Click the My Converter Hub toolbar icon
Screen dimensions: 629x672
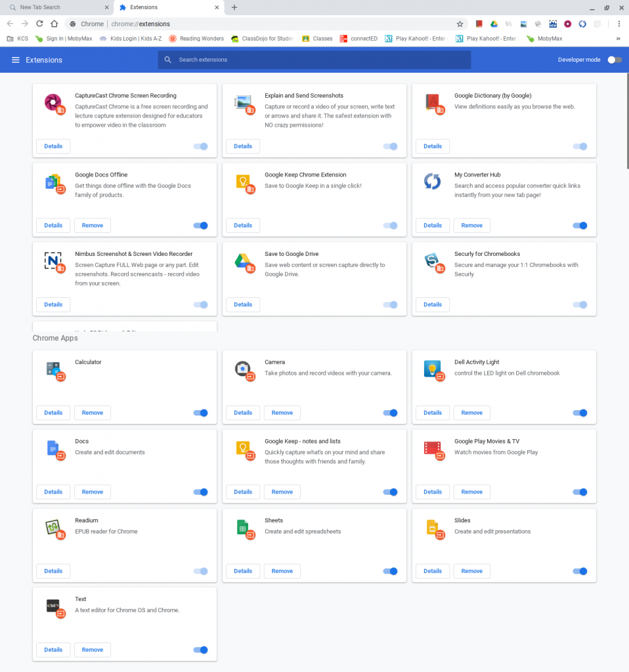click(582, 24)
